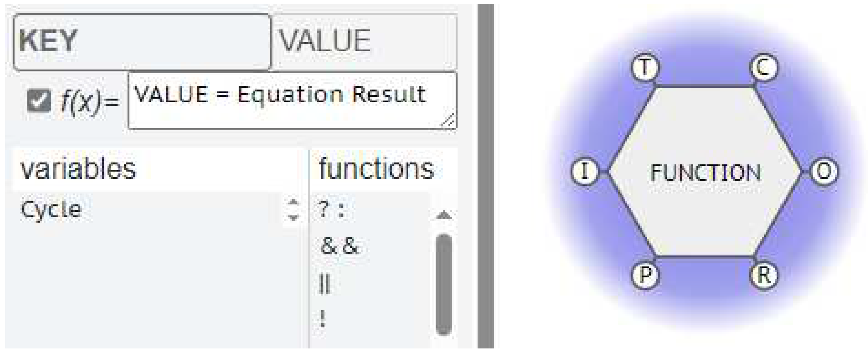Select the O (Output) aspect circle
Image resolution: width=868 pixels, height=354 pixels.
point(824,171)
